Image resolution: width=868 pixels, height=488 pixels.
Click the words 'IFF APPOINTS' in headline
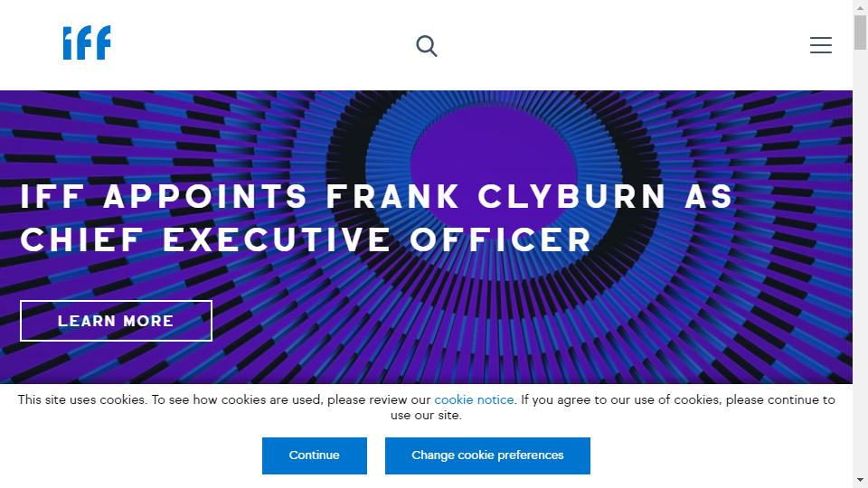point(164,196)
